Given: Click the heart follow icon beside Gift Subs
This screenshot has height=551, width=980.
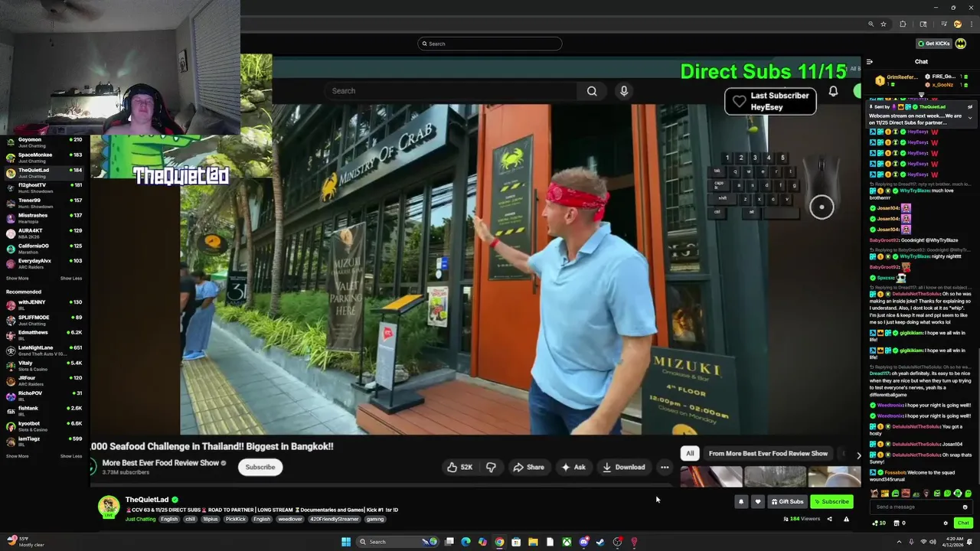Looking at the screenshot, I should (x=758, y=502).
